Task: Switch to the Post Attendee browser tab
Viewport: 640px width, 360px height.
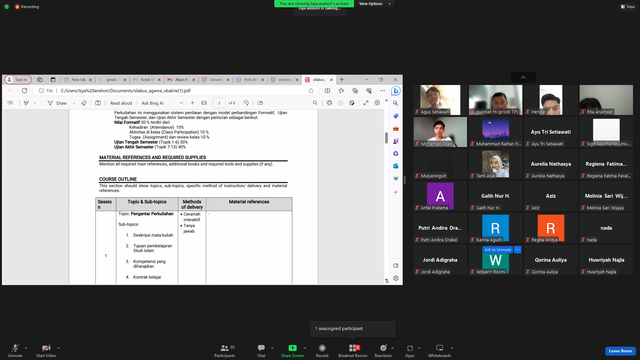Action: coord(249,80)
